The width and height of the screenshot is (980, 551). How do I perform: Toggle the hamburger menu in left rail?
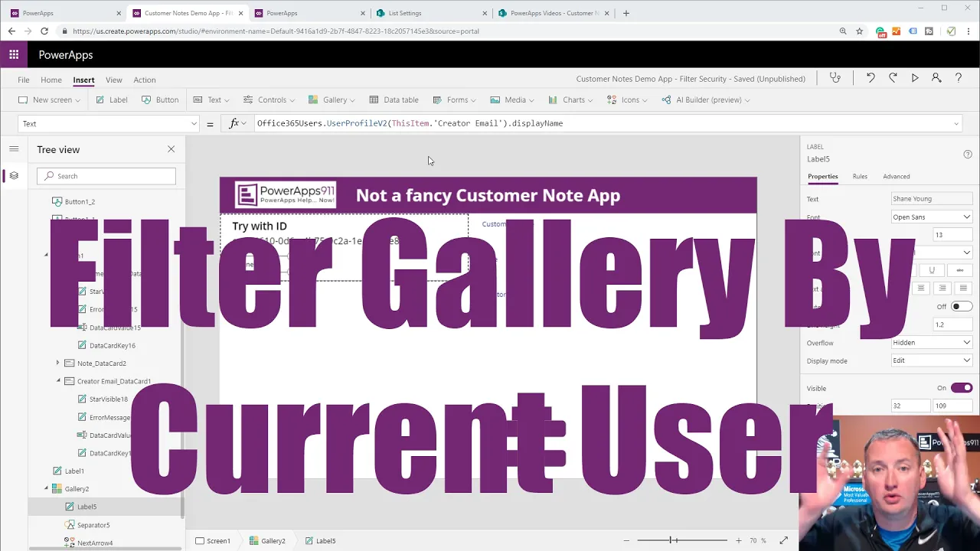[x=14, y=149]
